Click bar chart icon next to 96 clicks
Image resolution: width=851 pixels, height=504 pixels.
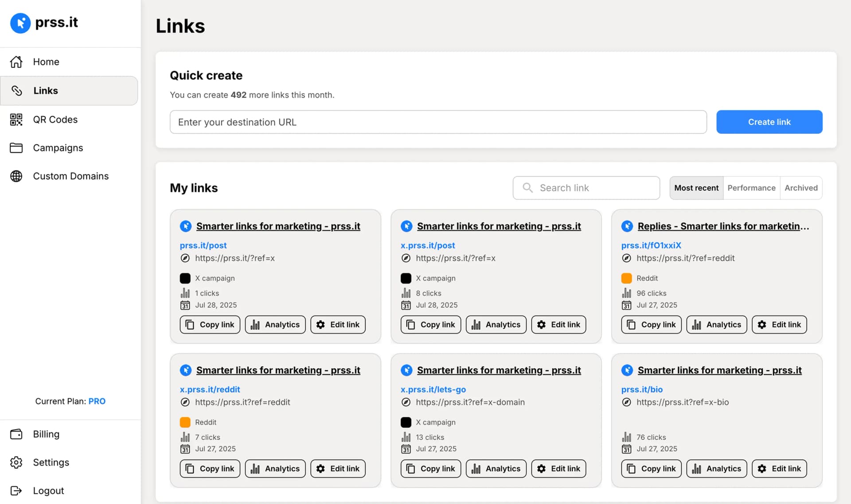626,293
